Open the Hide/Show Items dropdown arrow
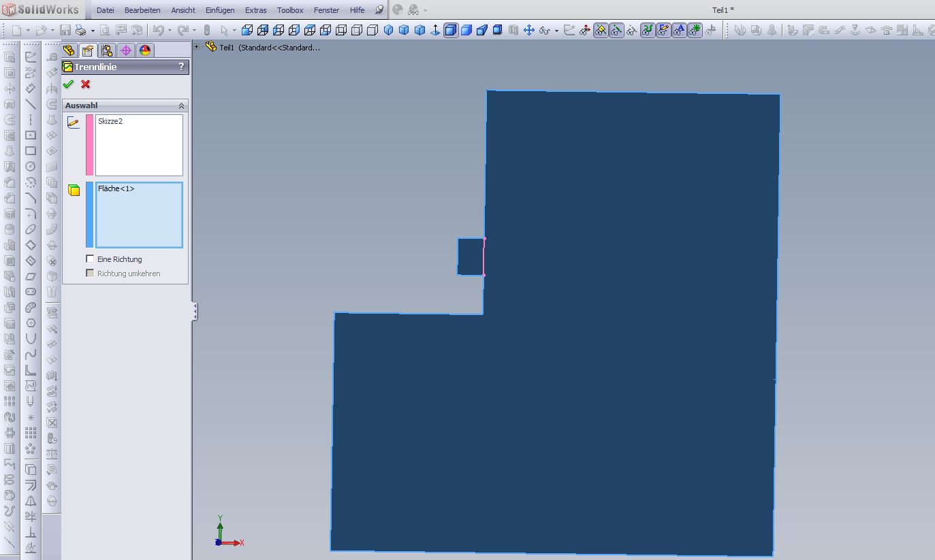 556,31
